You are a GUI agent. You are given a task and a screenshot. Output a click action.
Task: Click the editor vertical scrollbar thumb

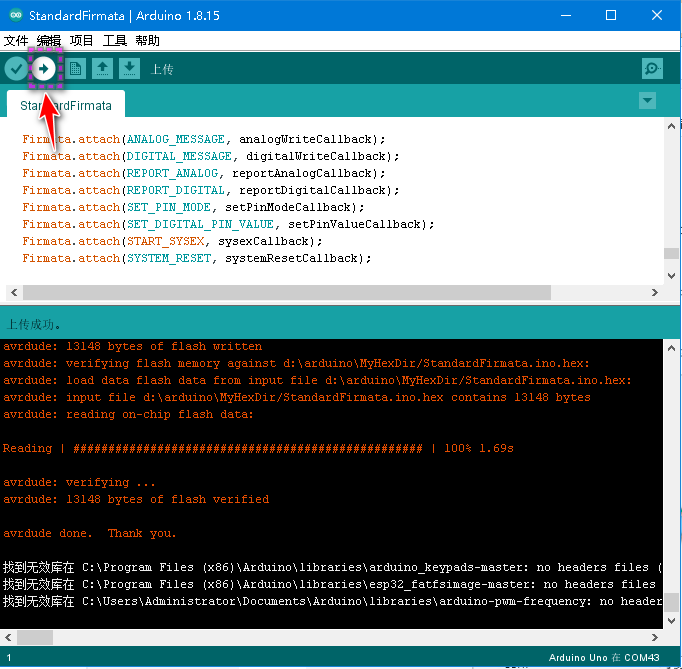click(x=671, y=253)
